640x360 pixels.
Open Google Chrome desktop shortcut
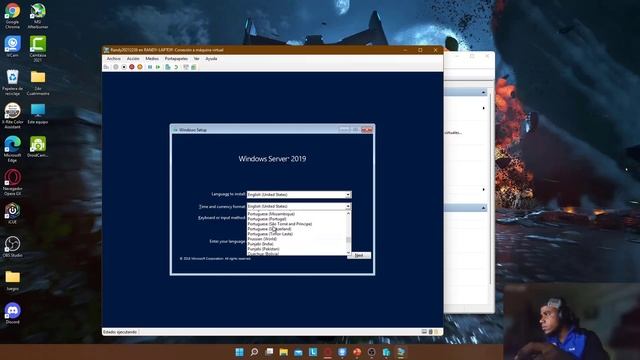click(x=12, y=16)
